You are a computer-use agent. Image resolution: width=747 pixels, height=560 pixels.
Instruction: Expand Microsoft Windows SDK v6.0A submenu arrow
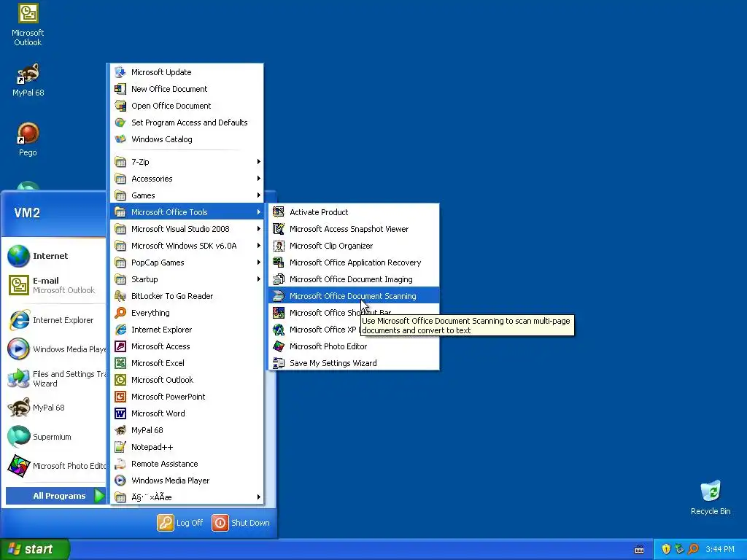tap(258, 246)
